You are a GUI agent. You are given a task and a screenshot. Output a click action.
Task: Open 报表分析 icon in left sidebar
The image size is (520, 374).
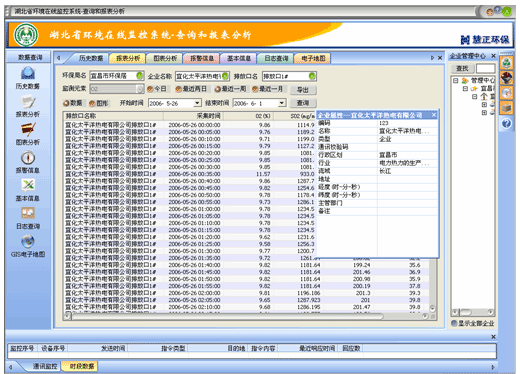pos(28,101)
